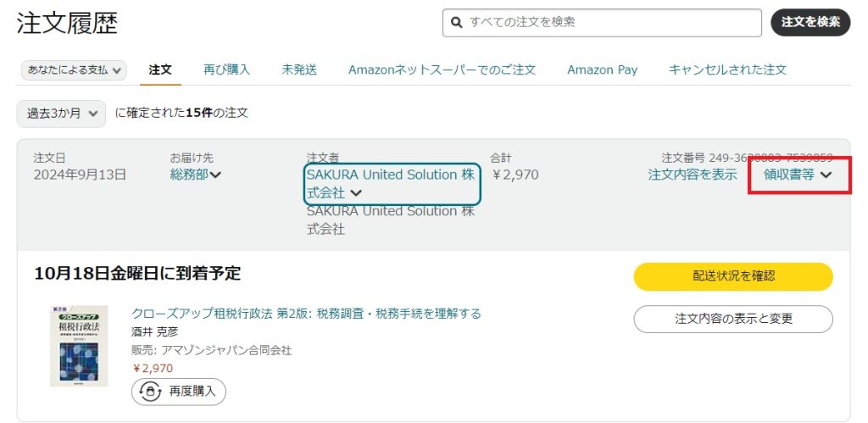Open the Amazon Pay tab

point(602,70)
